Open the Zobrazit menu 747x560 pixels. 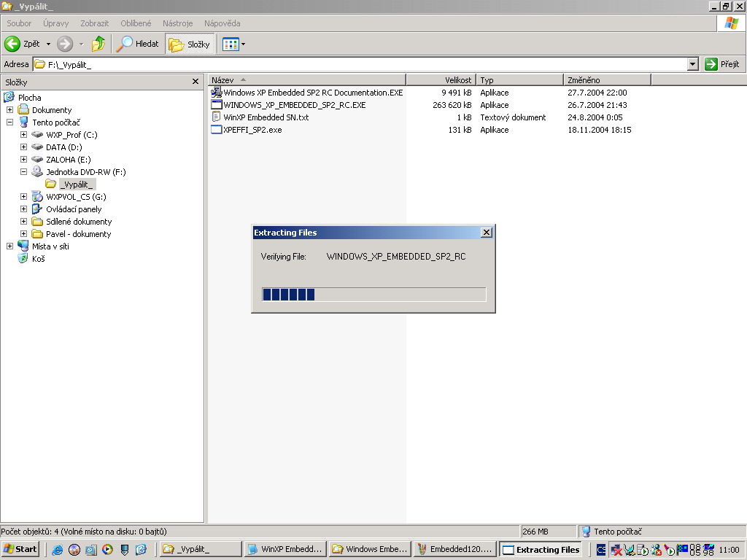tap(94, 23)
